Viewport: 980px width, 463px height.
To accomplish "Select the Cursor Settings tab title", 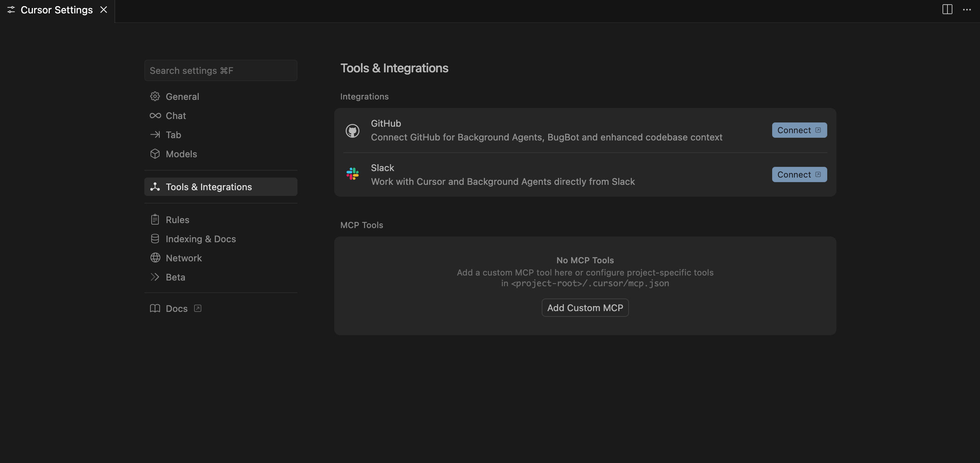I will tap(57, 10).
